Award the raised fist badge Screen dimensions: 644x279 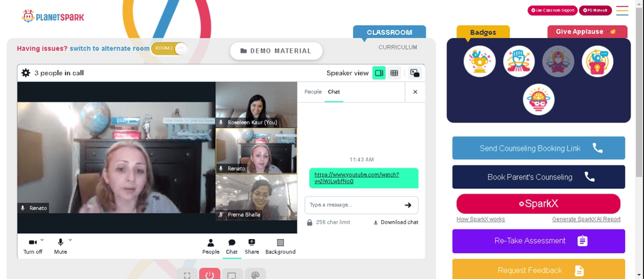[518, 61]
